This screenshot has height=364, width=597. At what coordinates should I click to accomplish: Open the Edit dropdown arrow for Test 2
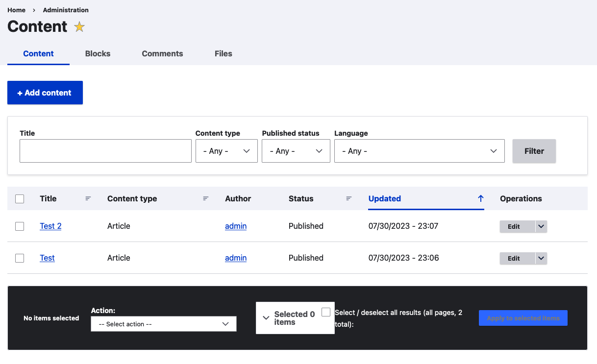541,226
